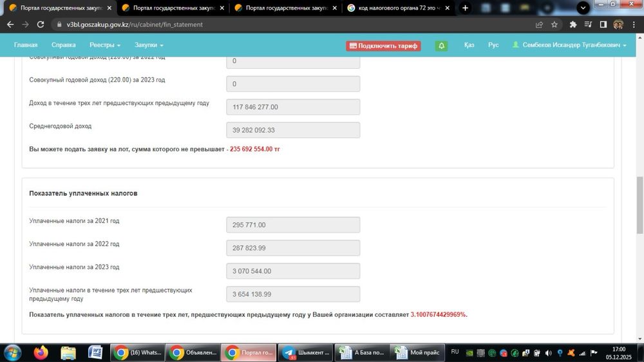
Task: Switch to the Объявлен... Chrome window
Action: [x=193, y=352]
